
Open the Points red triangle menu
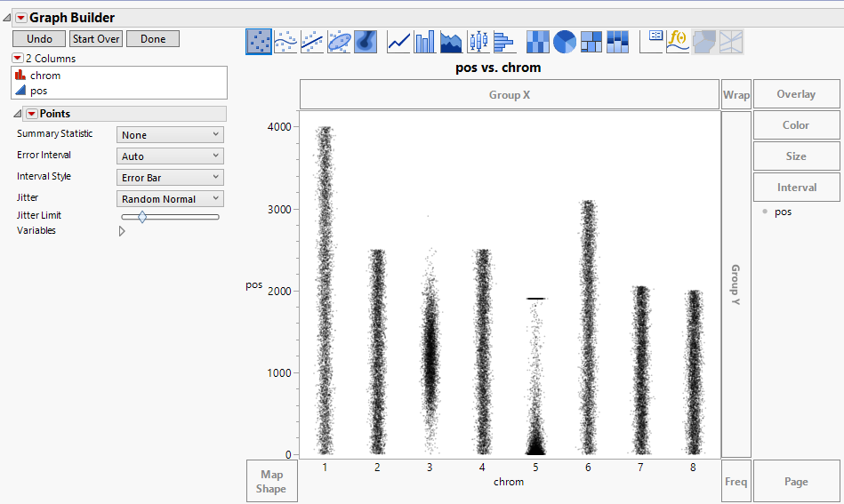[x=31, y=114]
